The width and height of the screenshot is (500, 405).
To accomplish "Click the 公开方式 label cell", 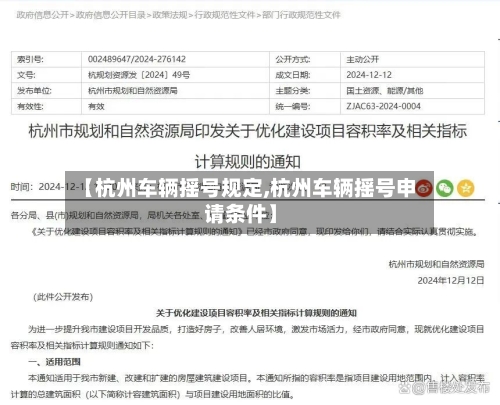I will point(305,59).
